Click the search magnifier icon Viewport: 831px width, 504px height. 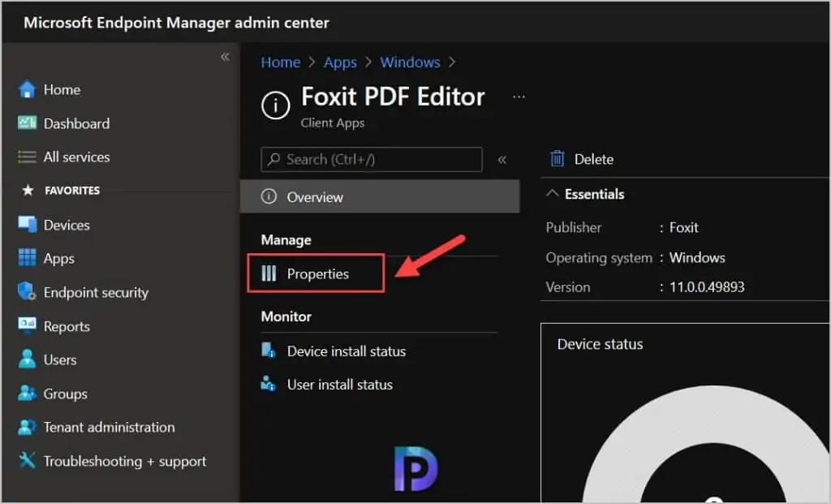(274, 159)
